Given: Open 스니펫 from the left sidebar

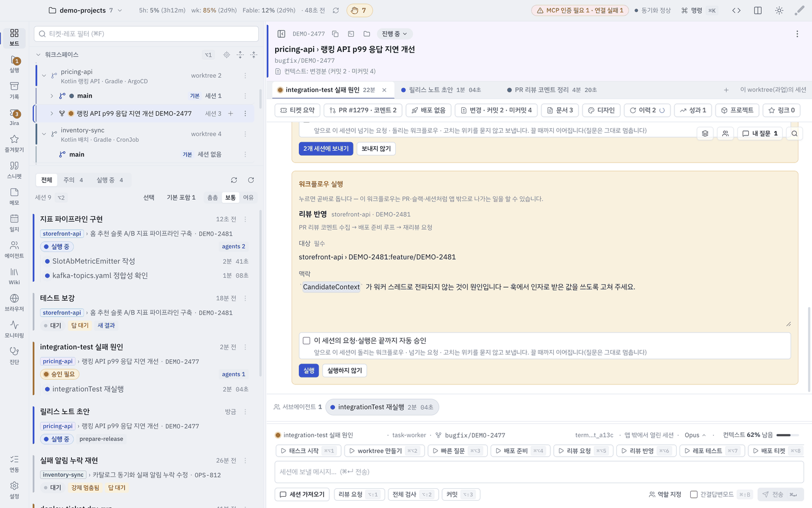Looking at the screenshot, I should (x=14, y=170).
